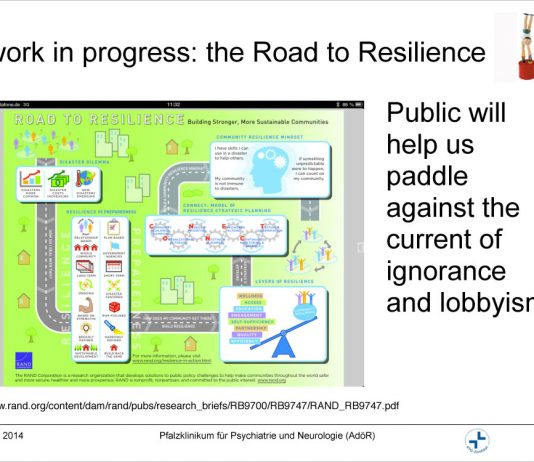Click the rising bar chart icon
This screenshot has height=462, width=534.
(x=31, y=178)
